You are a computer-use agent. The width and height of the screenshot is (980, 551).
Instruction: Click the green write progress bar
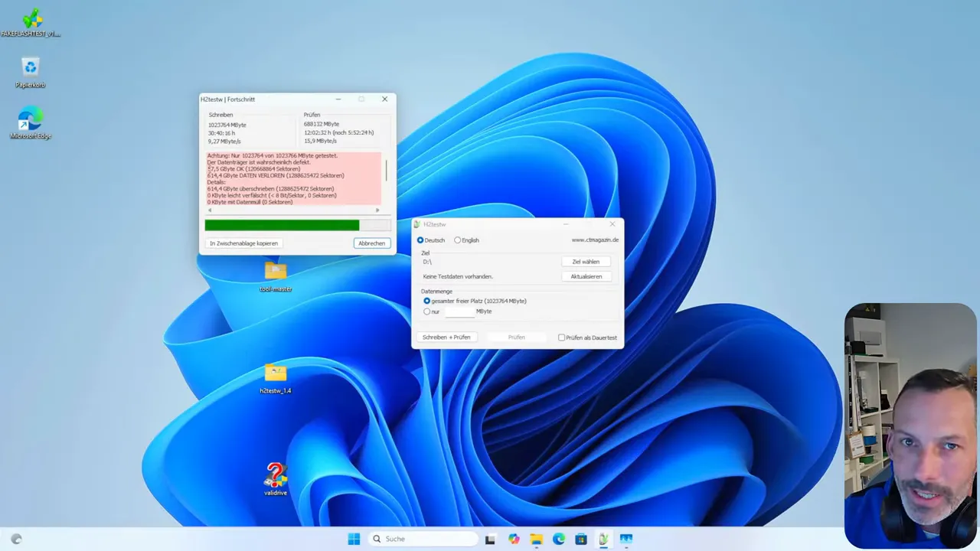[282, 224]
